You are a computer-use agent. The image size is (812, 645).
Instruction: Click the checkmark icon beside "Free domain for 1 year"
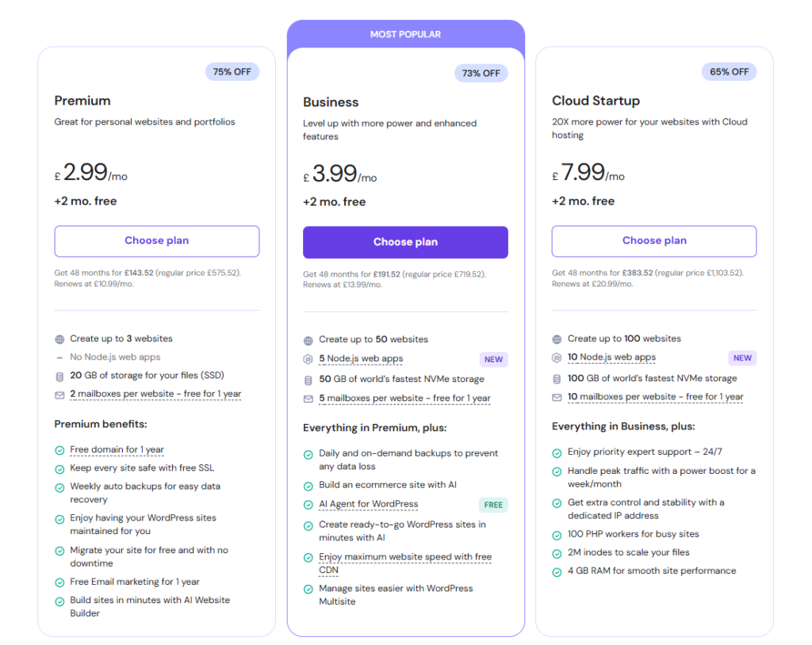pyautogui.click(x=59, y=450)
